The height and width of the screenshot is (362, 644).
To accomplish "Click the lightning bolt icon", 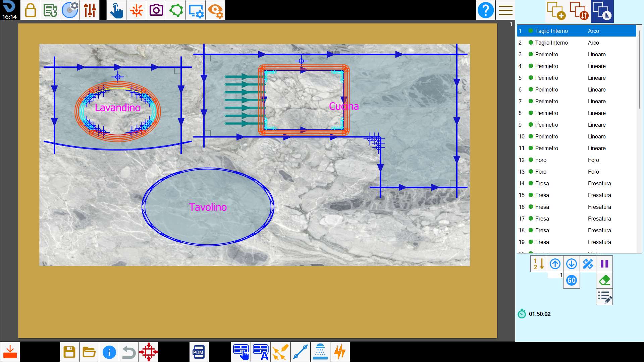I will pos(340,352).
